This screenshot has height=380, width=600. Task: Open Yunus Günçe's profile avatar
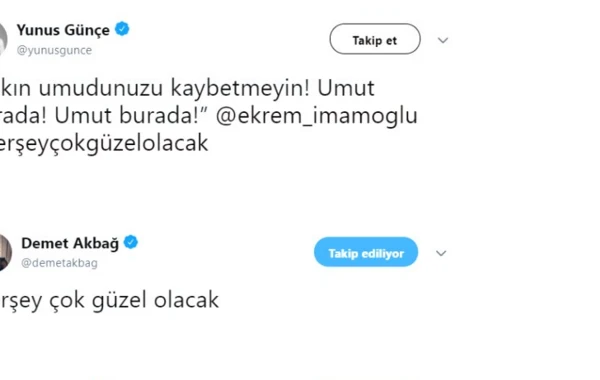(x=3, y=39)
